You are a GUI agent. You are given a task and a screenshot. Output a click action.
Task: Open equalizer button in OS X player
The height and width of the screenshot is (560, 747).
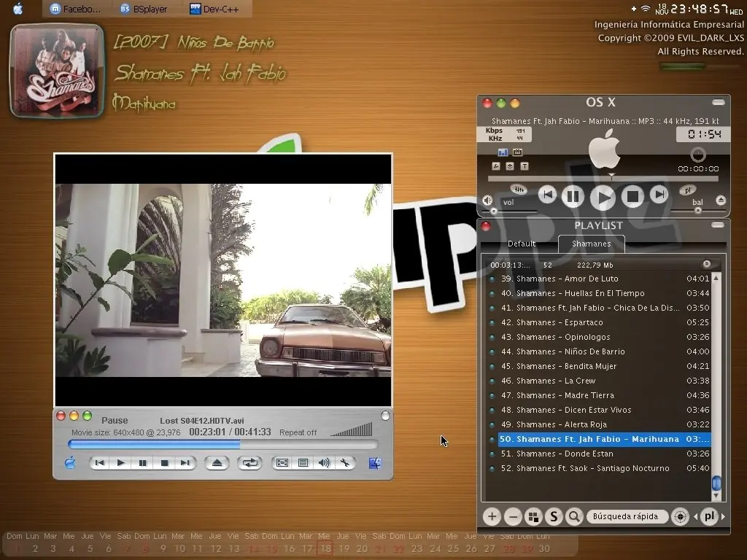click(x=519, y=190)
